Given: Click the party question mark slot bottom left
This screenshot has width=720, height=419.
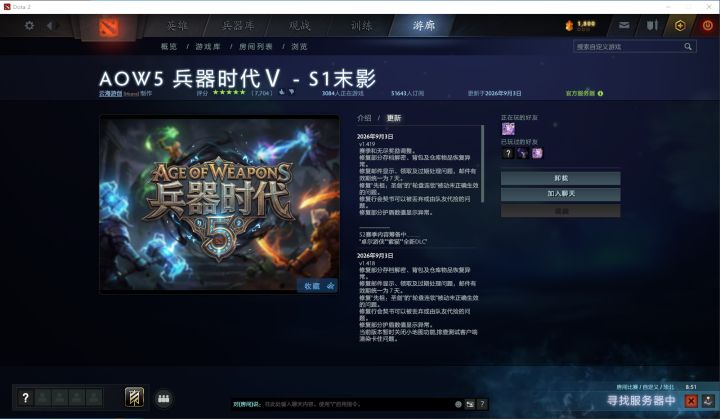Looking at the screenshot, I should point(26,398).
